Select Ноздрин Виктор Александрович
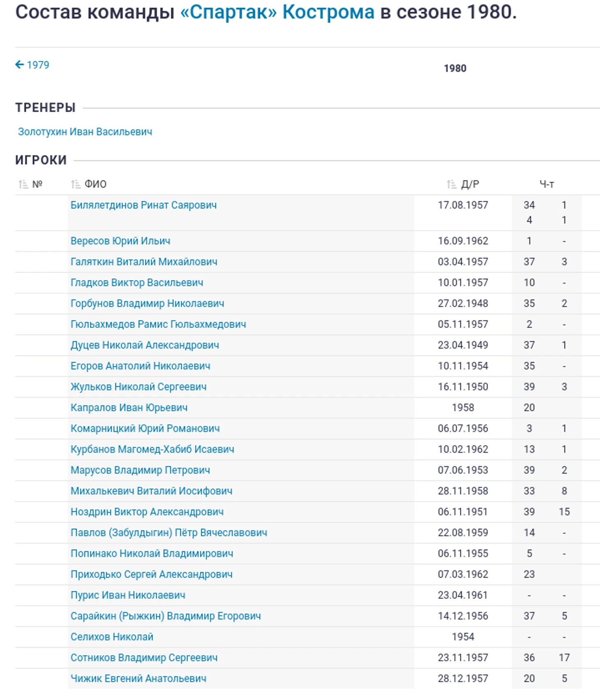This screenshot has width=600, height=700. (x=147, y=512)
